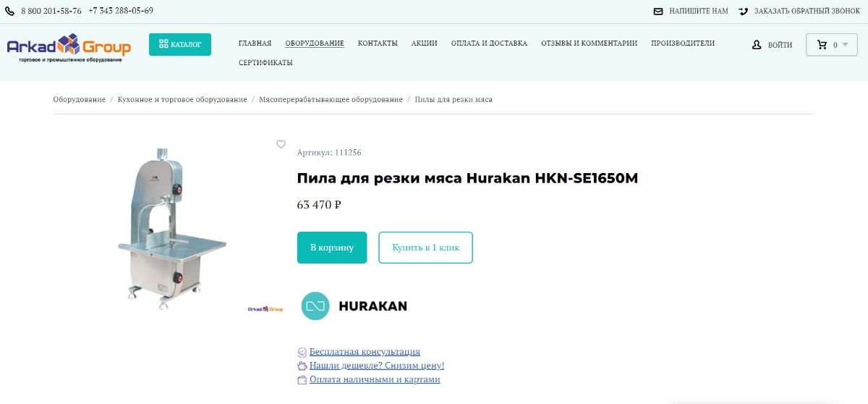Open the Сертификаты menu item
Viewport: 868px width, 404px height.
265,63
